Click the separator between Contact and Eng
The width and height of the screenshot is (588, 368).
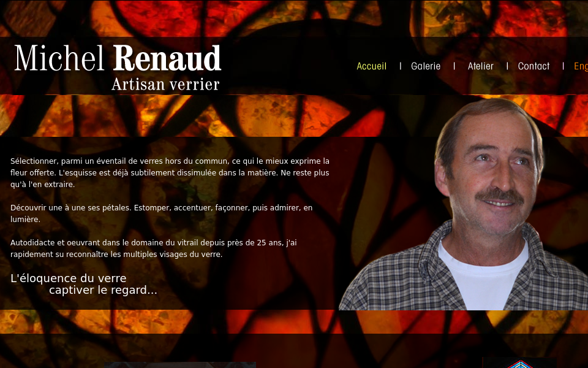pos(563,66)
